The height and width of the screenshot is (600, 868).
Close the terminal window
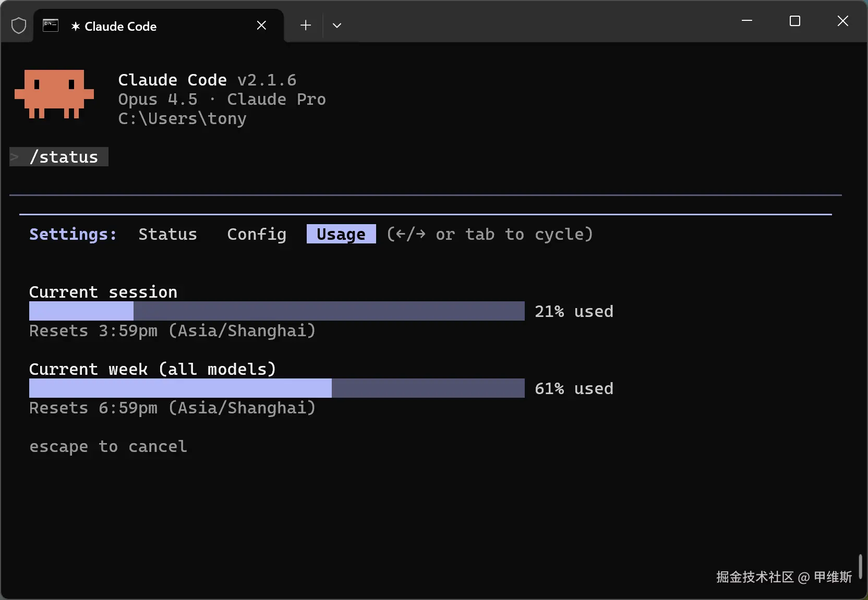(842, 21)
